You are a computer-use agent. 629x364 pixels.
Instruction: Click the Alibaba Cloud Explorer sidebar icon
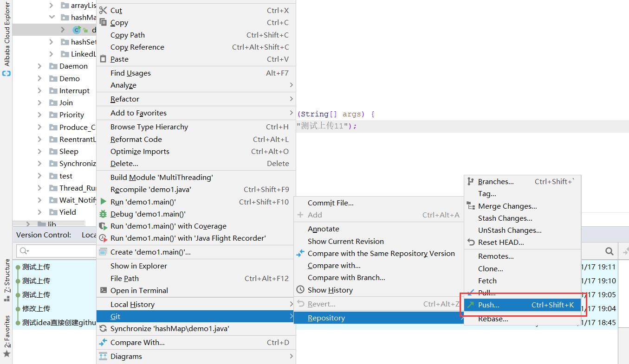[6, 73]
